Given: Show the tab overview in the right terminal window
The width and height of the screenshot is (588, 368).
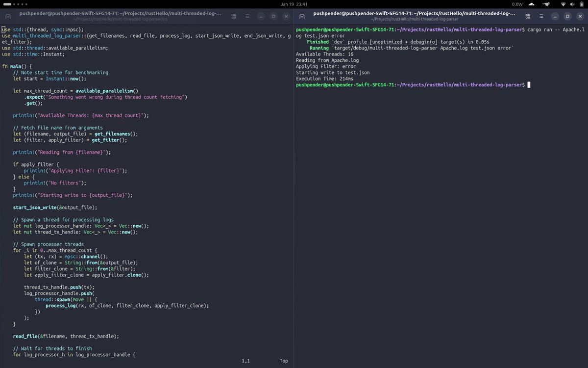Looking at the screenshot, I should tap(528, 16).
